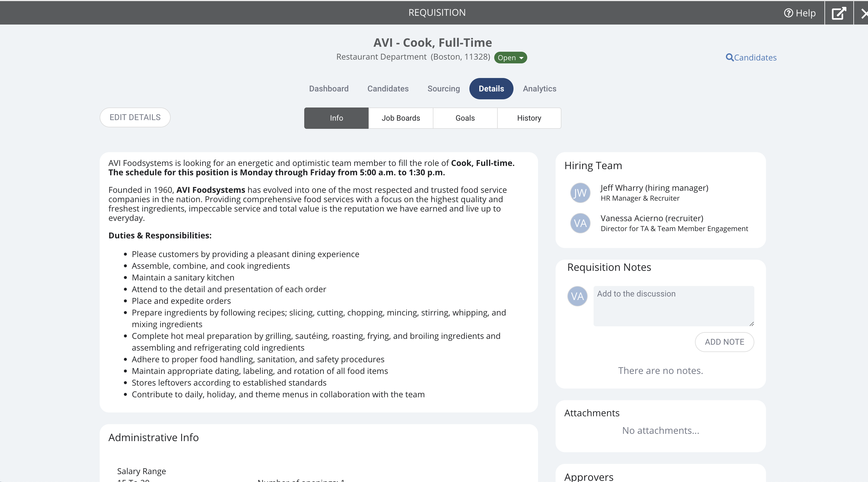This screenshot has width=868, height=482.
Task: Click the ADD NOTE button
Action: (725, 342)
